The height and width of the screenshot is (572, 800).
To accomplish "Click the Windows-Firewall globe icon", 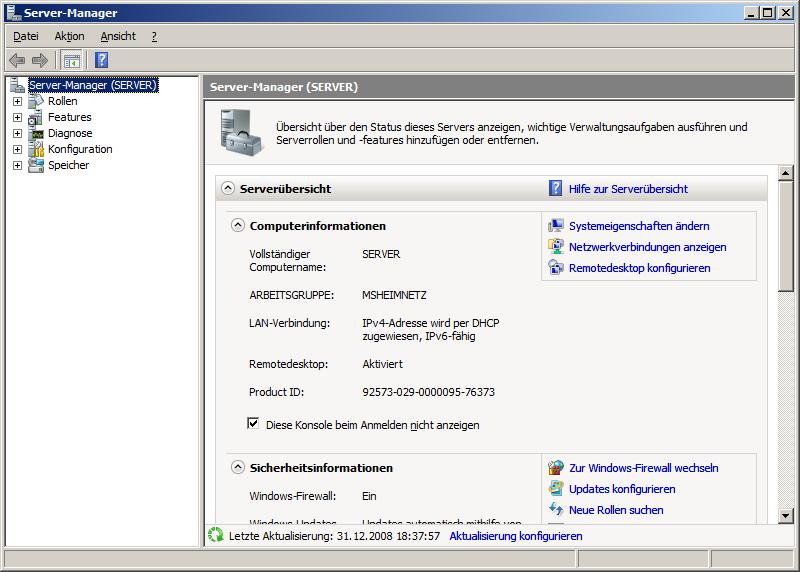I will [x=556, y=467].
